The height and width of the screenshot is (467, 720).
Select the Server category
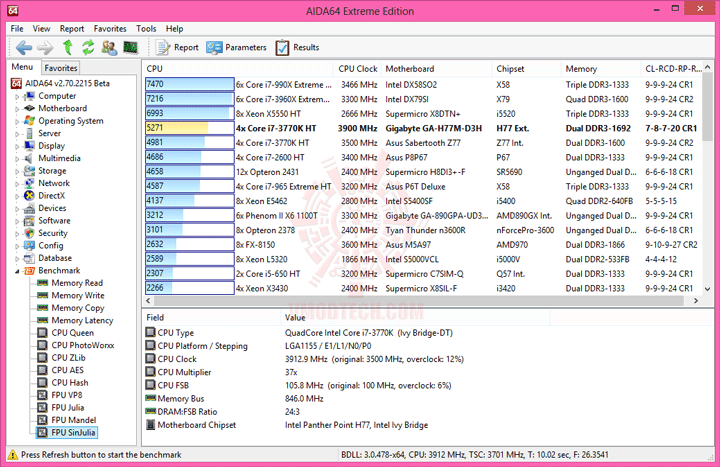pos(49,133)
